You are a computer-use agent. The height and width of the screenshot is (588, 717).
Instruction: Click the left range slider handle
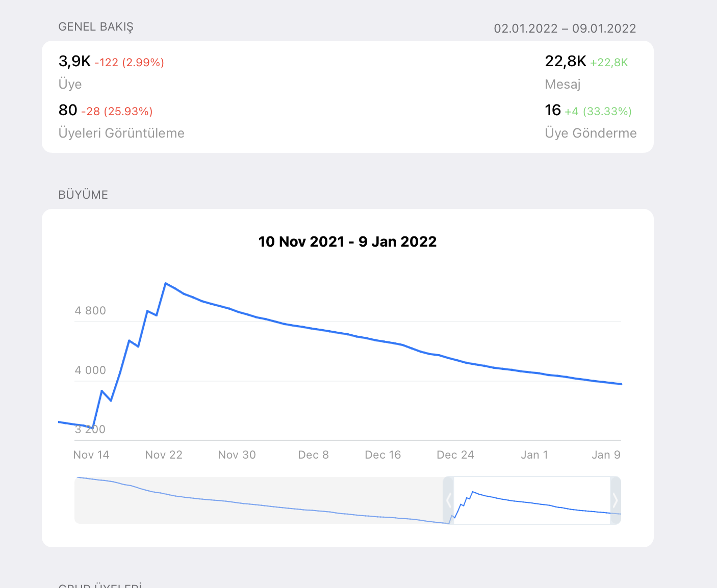pyautogui.click(x=448, y=500)
